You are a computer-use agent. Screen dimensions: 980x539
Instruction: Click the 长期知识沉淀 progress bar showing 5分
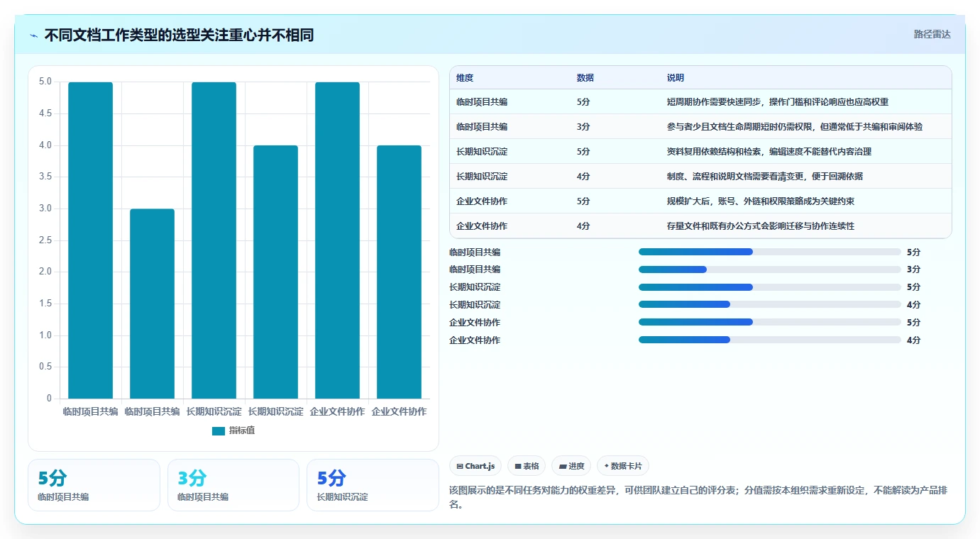770,287
